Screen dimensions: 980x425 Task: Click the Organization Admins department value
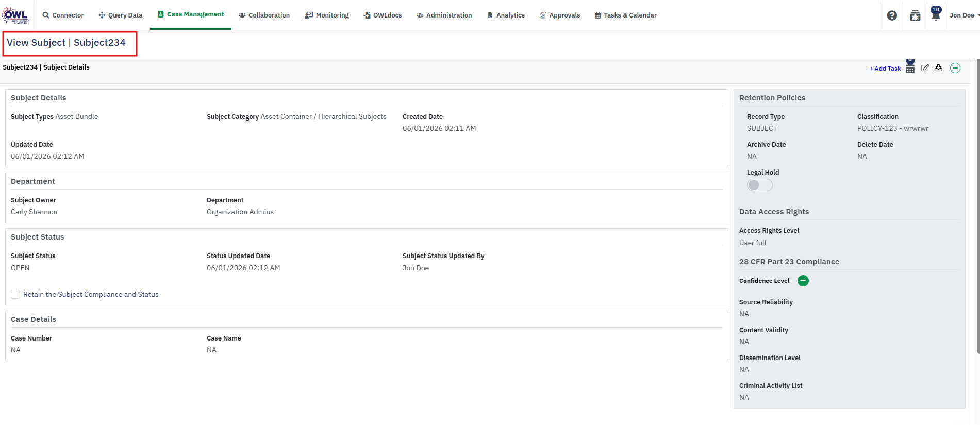(x=240, y=212)
